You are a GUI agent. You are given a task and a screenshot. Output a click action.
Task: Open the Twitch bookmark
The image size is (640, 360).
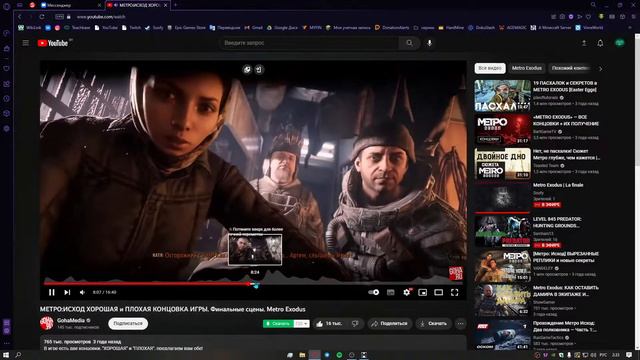[x=131, y=28]
